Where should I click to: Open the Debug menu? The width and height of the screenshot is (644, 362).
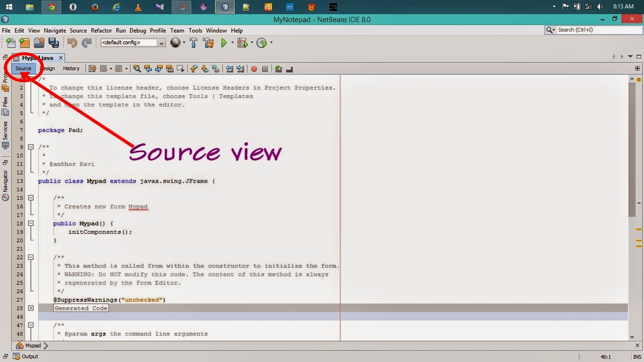click(x=138, y=30)
